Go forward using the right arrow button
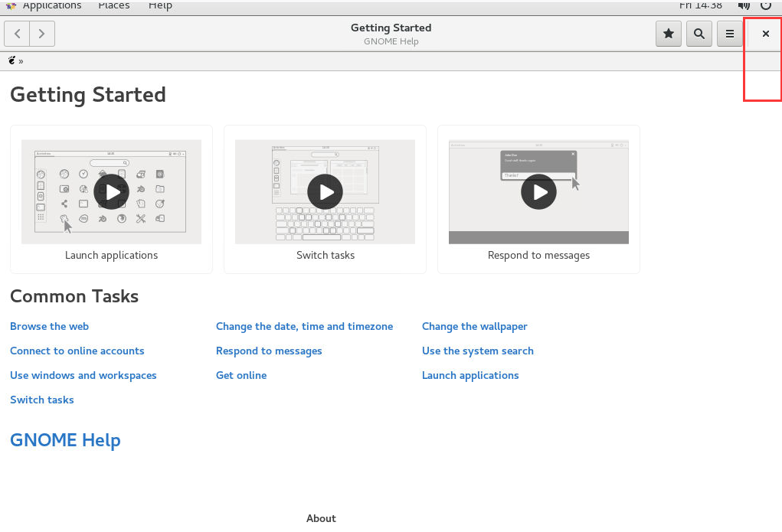Image resolution: width=782 pixels, height=532 pixels. coord(42,34)
